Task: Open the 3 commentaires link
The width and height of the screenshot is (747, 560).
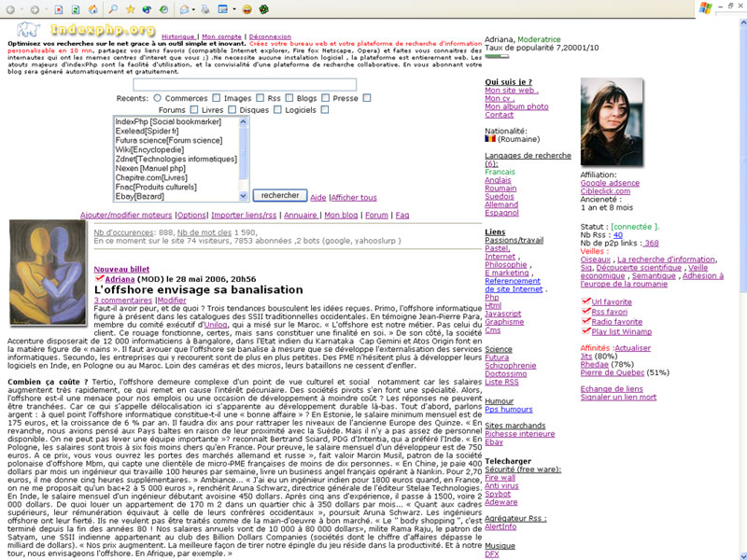Action: tap(123, 301)
